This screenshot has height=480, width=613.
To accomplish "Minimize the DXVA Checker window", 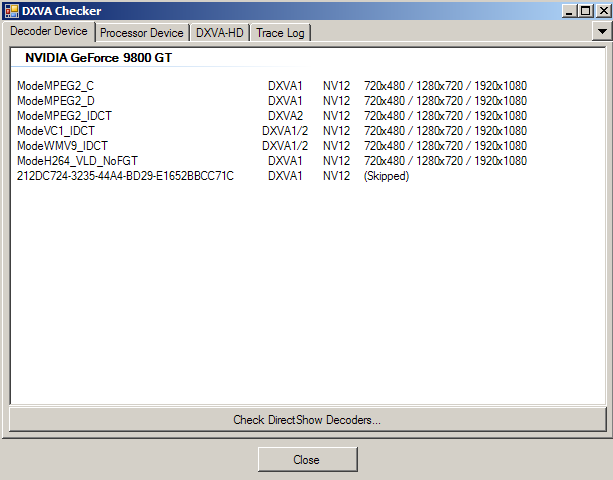I will [569, 11].
